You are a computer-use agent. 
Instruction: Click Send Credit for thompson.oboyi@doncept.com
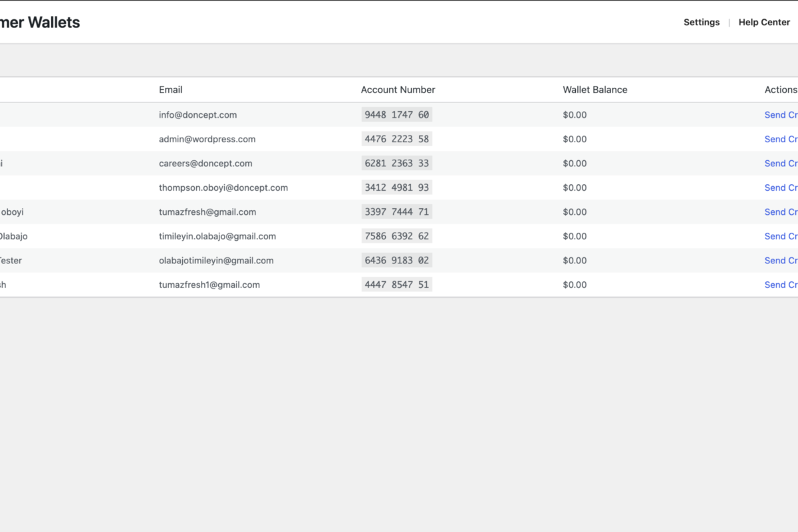coord(781,188)
